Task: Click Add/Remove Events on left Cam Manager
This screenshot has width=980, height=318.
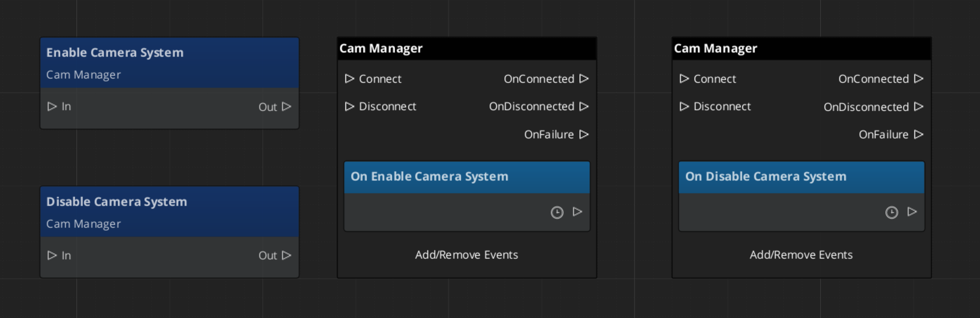Action: pyautogui.click(x=466, y=255)
